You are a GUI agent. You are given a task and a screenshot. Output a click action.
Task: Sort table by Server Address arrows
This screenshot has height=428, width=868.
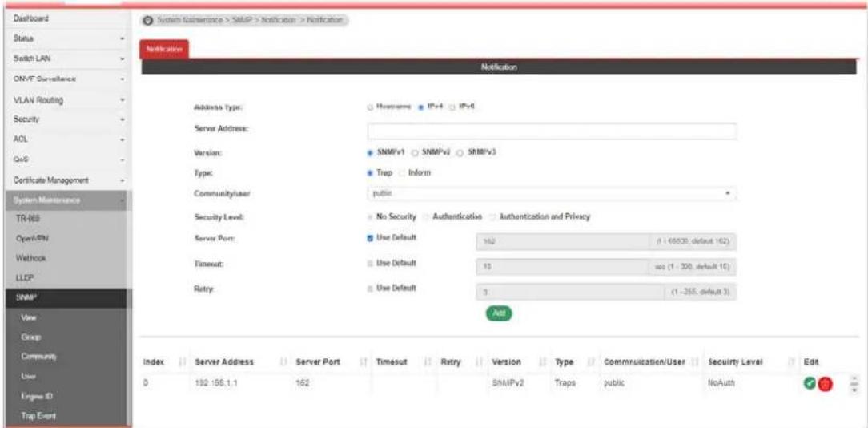tap(285, 362)
